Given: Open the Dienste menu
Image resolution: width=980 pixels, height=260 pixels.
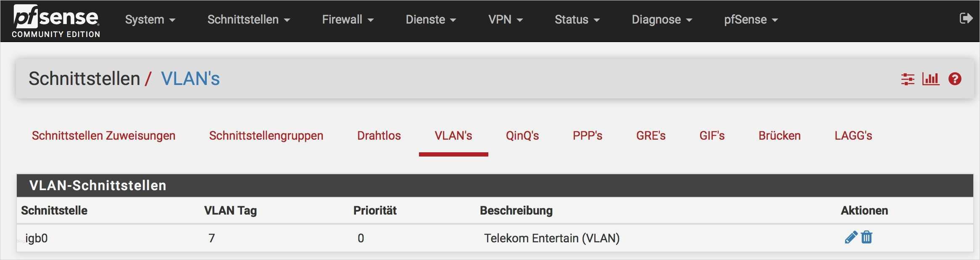Looking at the screenshot, I should coord(431,20).
